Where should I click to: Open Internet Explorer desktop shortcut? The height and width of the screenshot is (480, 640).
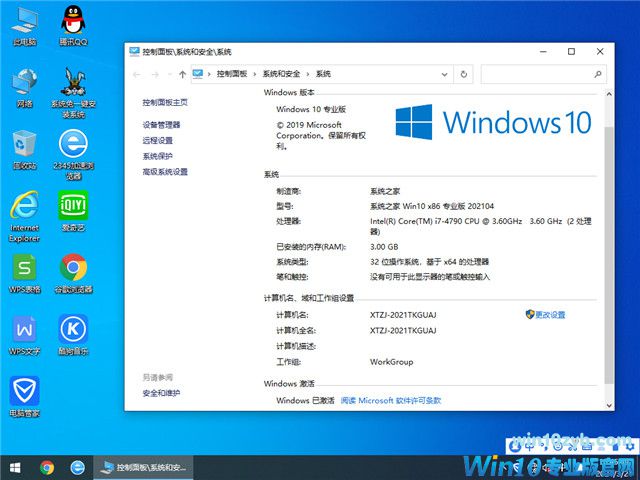pyautogui.click(x=24, y=216)
